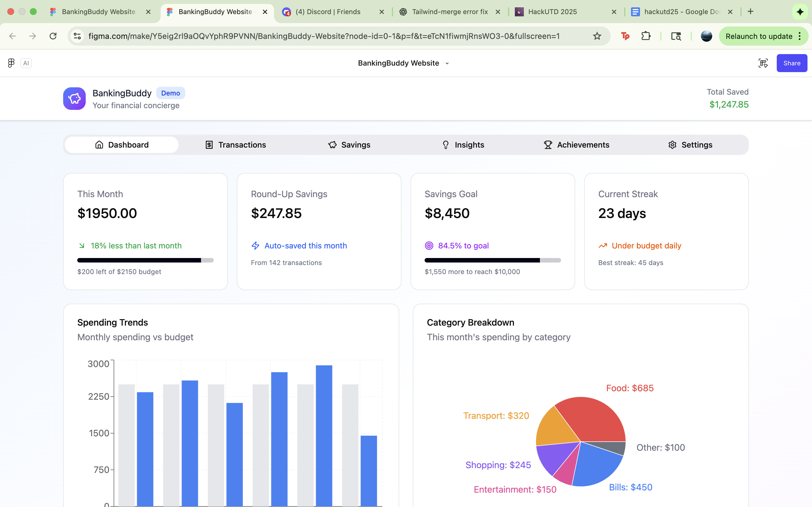Click the Figma logo menu icon

click(x=11, y=63)
